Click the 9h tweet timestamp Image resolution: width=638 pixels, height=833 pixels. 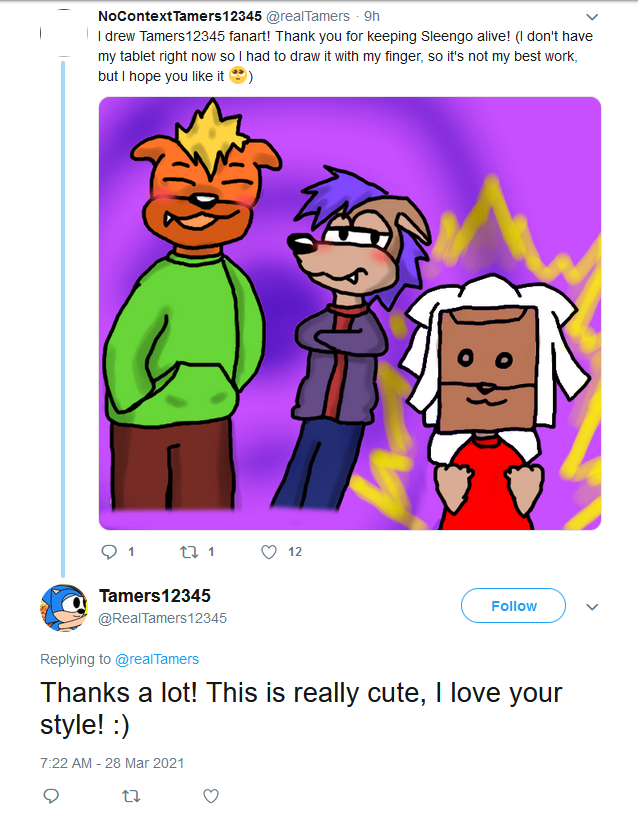371,16
